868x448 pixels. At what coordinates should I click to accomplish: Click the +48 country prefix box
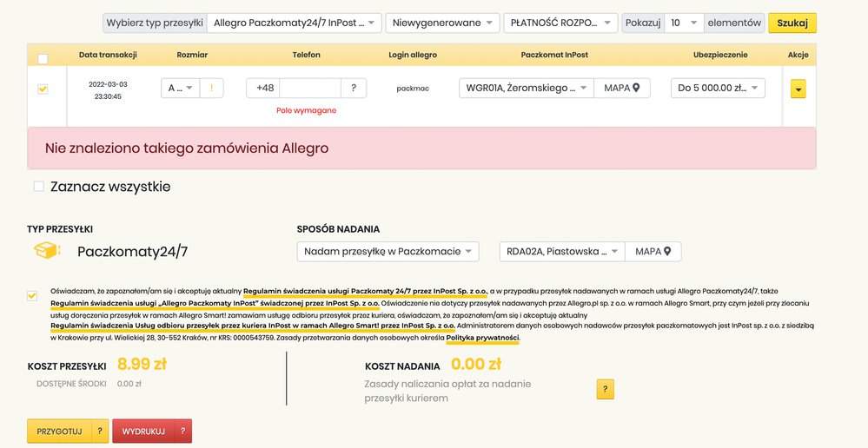click(263, 89)
